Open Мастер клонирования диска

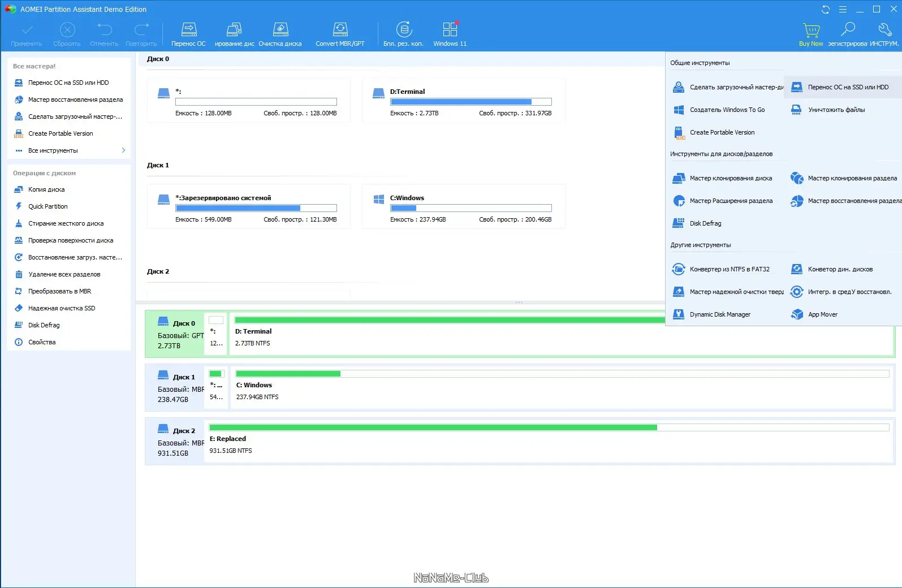tap(722, 178)
